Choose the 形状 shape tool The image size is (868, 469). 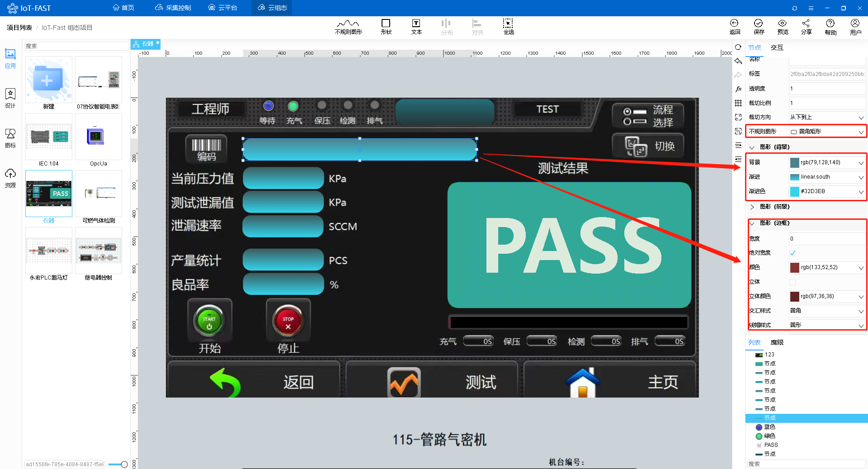[386, 27]
